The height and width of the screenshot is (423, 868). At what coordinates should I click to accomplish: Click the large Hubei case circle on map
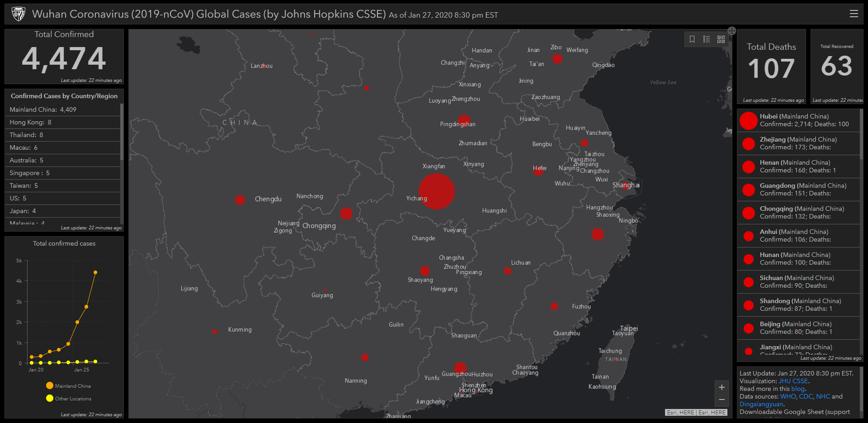[436, 191]
